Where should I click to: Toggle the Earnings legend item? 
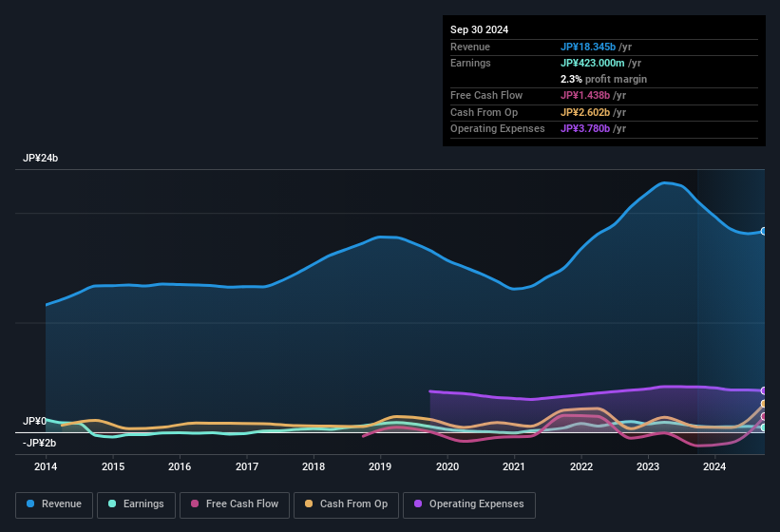134,503
